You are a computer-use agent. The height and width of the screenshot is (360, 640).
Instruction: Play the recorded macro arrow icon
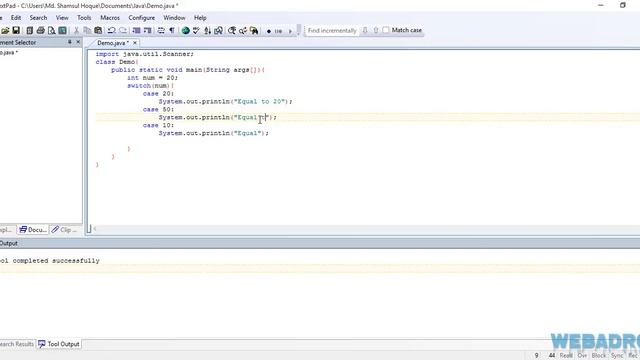[290, 31]
